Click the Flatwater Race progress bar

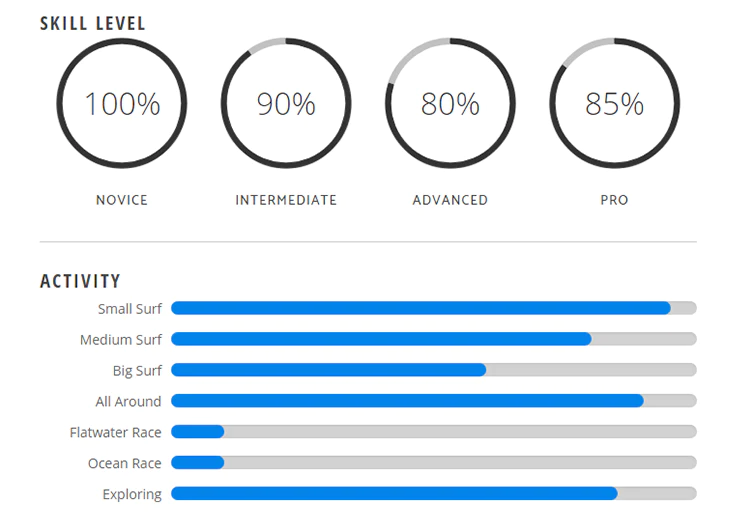point(434,431)
